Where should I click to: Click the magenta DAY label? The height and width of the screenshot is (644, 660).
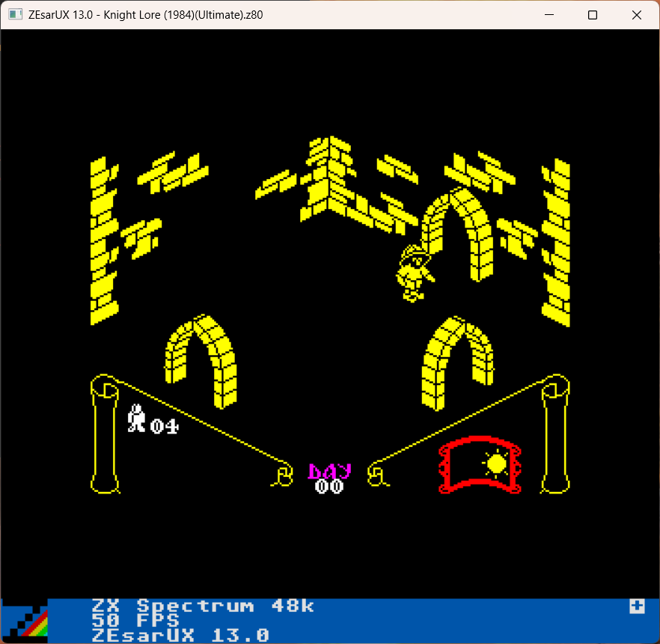[329, 471]
